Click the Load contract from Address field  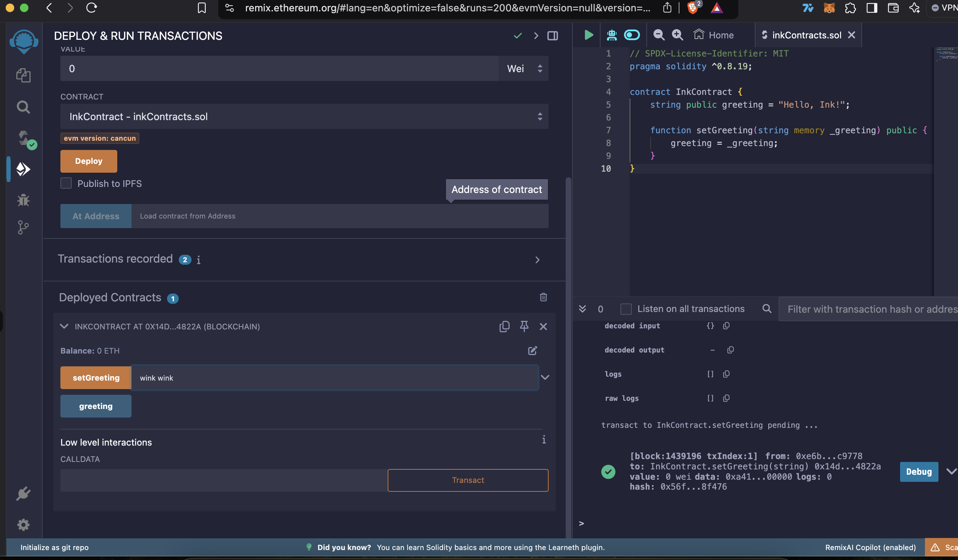pyautogui.click(x=340, y=216)
